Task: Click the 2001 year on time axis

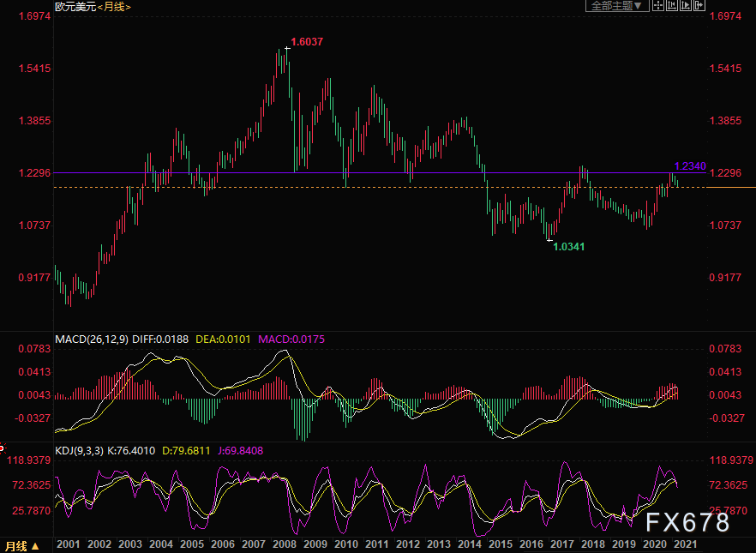Action: tap(69, 544)
